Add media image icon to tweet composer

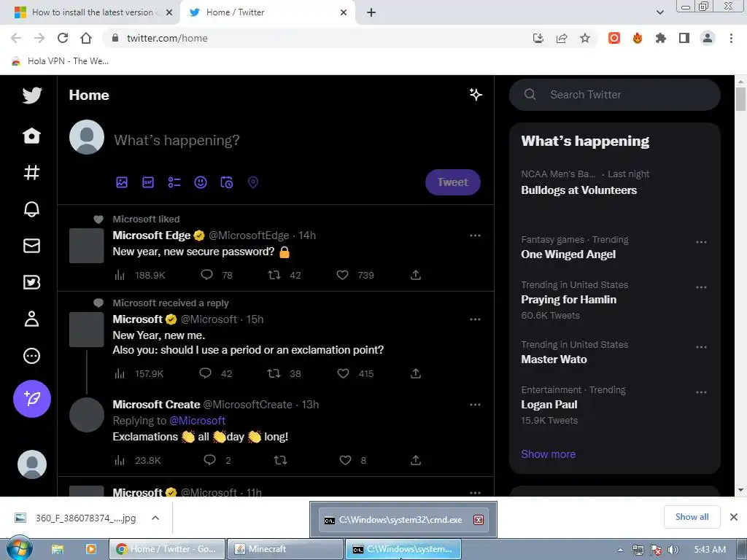[x=122, y=182]
